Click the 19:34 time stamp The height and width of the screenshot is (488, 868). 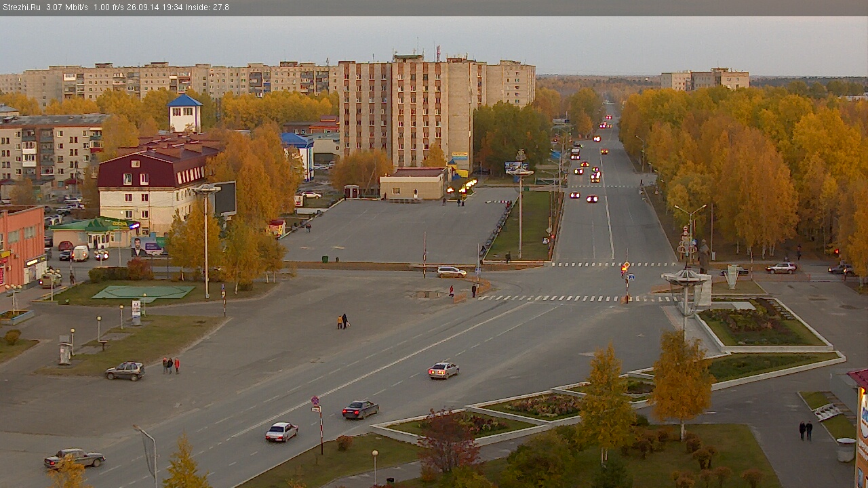tap(174, 7)
